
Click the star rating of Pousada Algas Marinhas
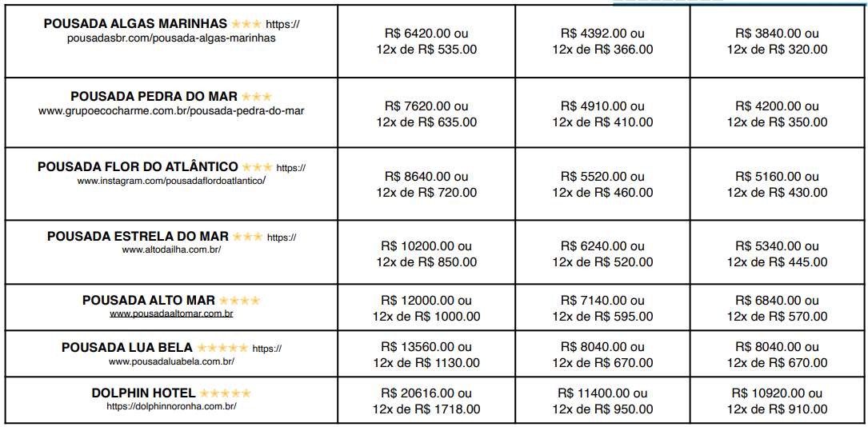click(x=246, y=24)
